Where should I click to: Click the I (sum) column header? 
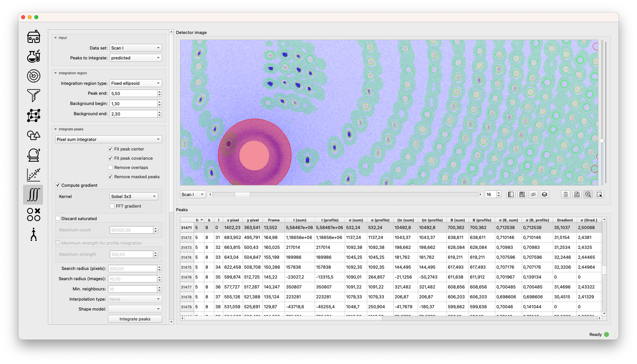coord(300,220)
